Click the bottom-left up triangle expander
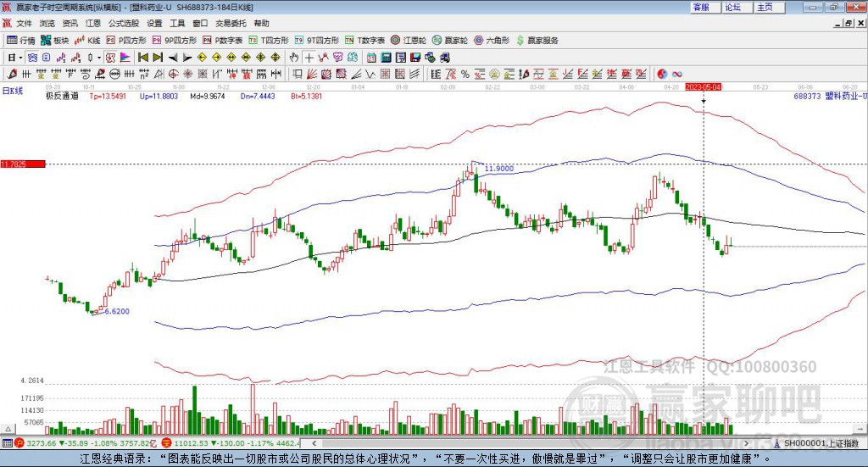Image resolution: width=868 pixels, height=467 pixels. (8, 429)
